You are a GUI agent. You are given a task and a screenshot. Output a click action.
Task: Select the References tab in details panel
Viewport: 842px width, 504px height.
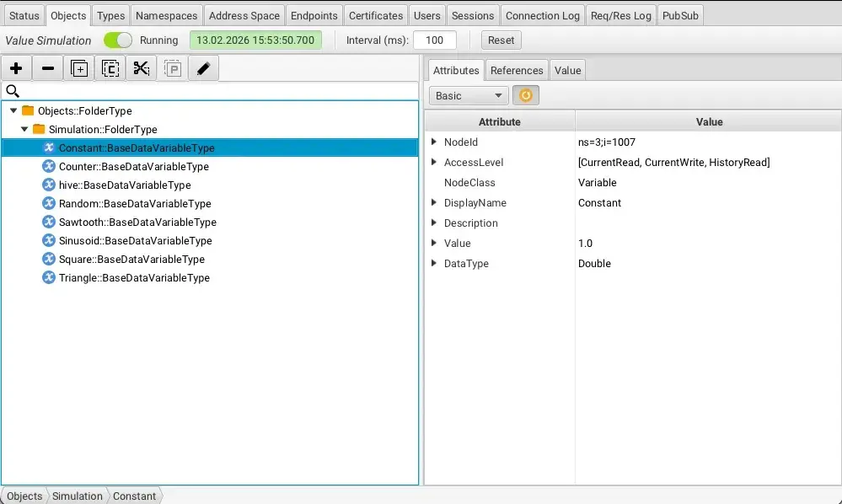pyautogui.click(x=517, y=70)
